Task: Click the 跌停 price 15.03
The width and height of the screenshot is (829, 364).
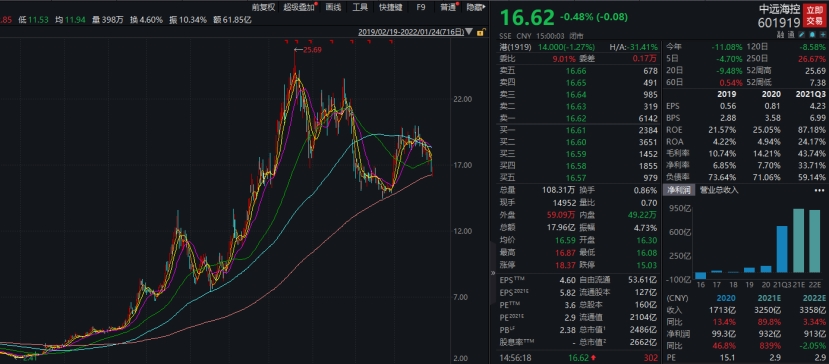Action: pos(648,265)
